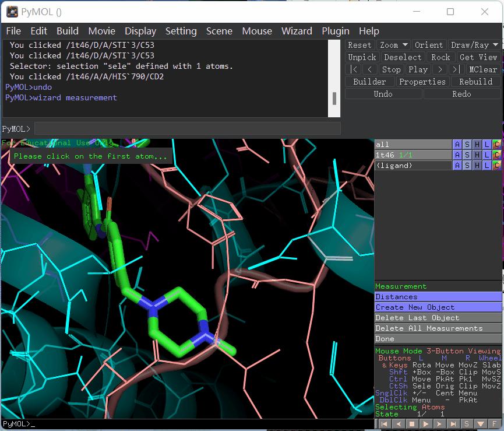This screenshot has height=431, width=504.
Task: Open the Plugin menu
Action: (336, 31)
